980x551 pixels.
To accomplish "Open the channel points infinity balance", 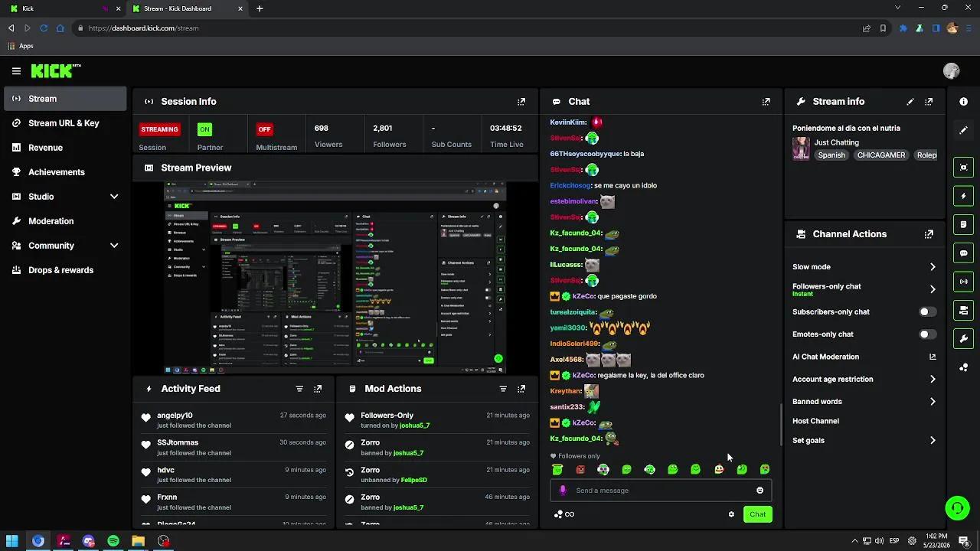I will pos(564,514).
